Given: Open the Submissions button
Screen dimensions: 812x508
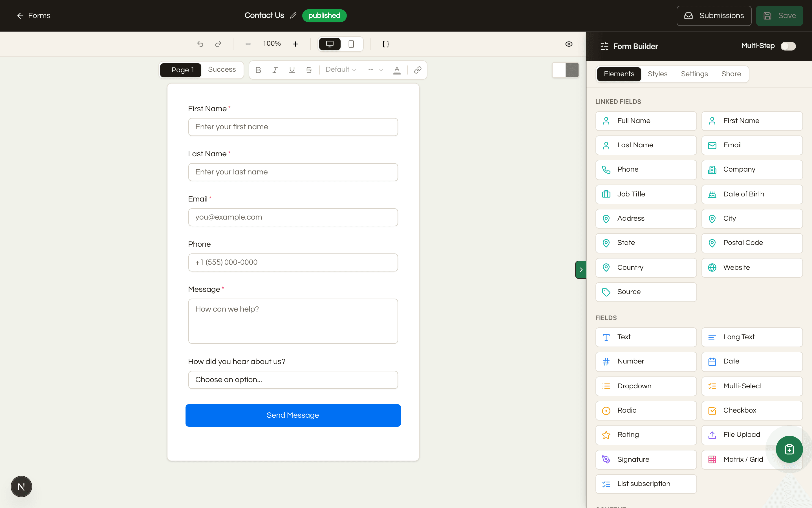Looking at the screenshot, I should point(714,16).
